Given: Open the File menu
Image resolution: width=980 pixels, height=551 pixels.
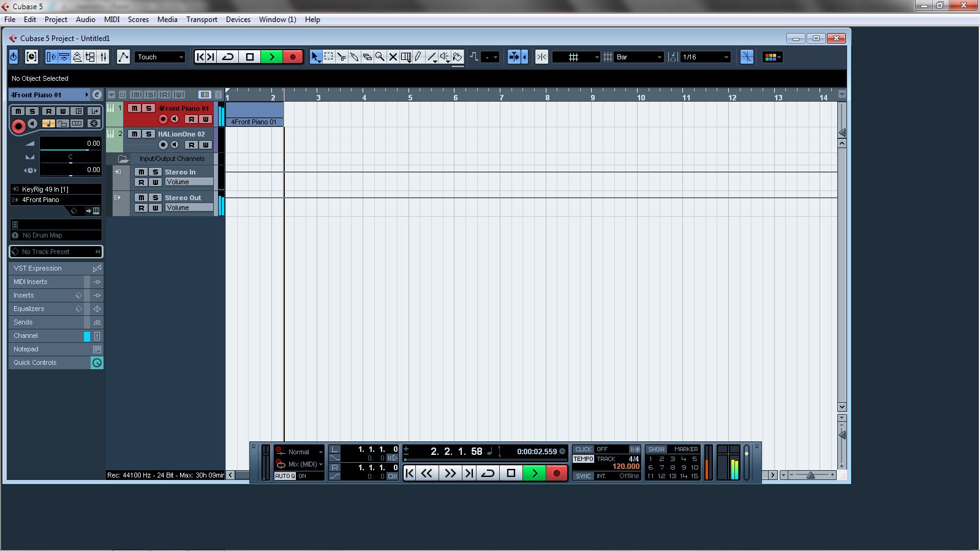Looking at the screenshot, I should (x=10, y=20).
